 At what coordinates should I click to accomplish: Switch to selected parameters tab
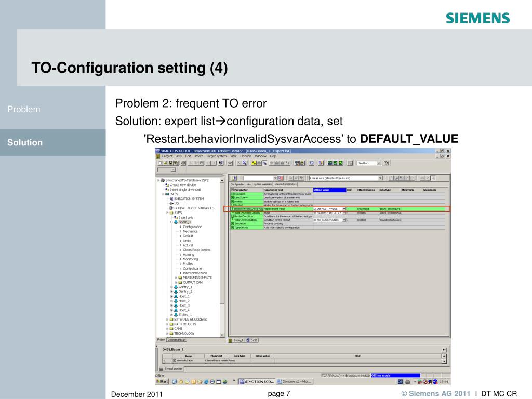click(x=285, y=184)
